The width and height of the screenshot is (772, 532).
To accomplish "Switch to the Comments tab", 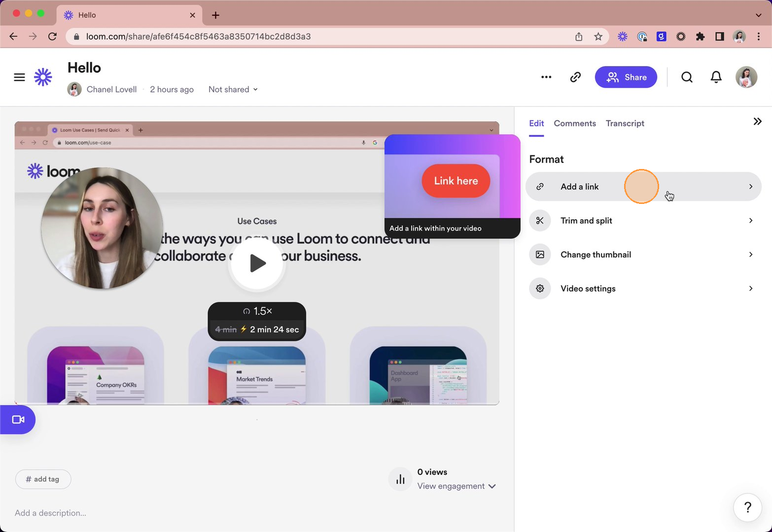I will 575,124.
